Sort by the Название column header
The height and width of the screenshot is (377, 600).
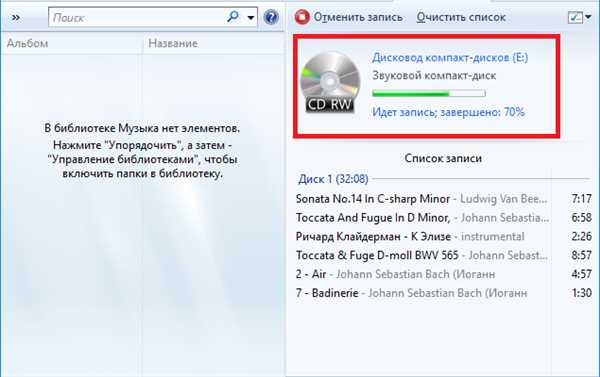pyautogui.click(x=173, y=43)
